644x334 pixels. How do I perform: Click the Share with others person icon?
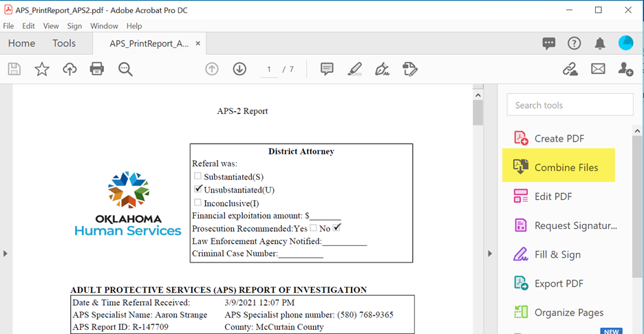tap(625, 69)
